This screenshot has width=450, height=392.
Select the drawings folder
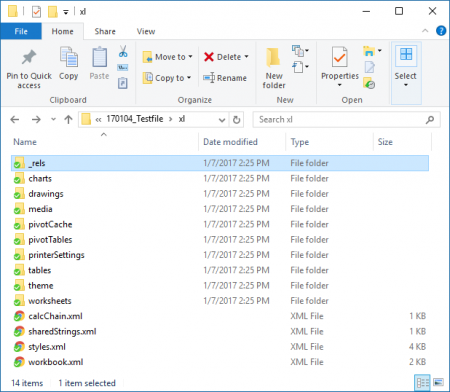tap(220, 194)
